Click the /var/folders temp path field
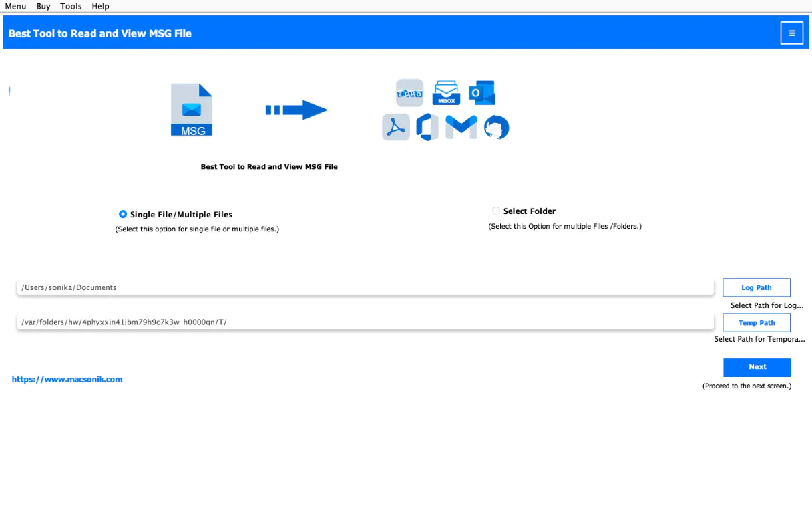Viewport: 812px width, 508px height. 365,322
